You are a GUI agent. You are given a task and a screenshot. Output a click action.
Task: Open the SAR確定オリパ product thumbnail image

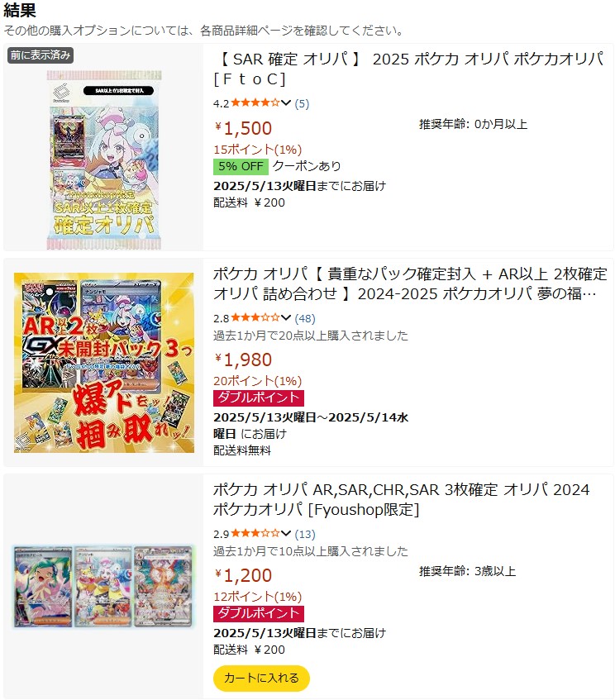pos(103,160)
